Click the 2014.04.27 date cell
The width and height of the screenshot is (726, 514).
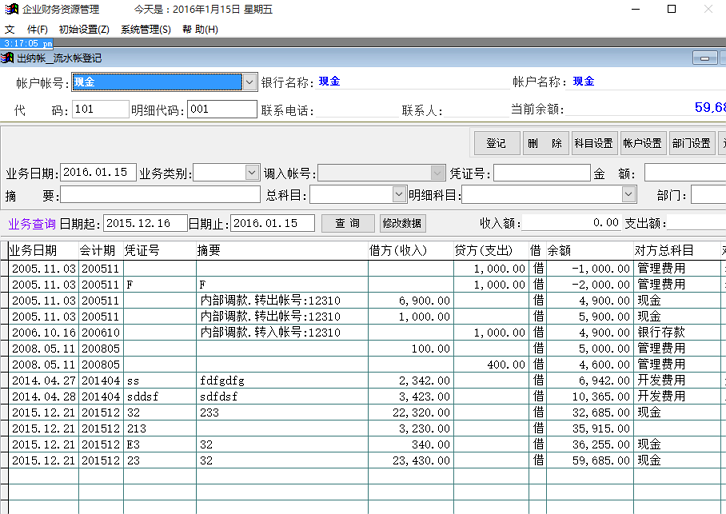[x=44, y=381]
